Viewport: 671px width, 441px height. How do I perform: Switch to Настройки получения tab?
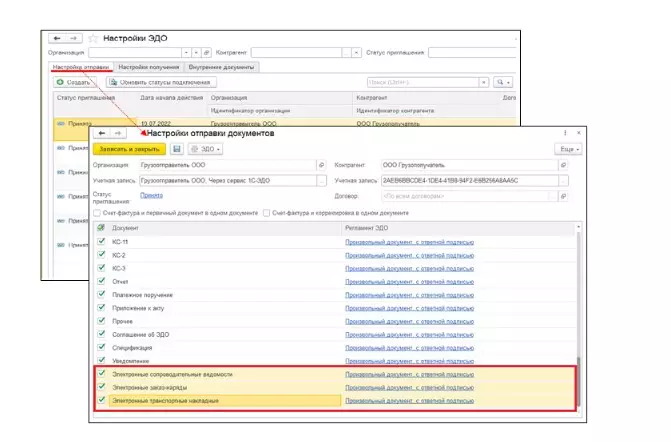[147, 67]
